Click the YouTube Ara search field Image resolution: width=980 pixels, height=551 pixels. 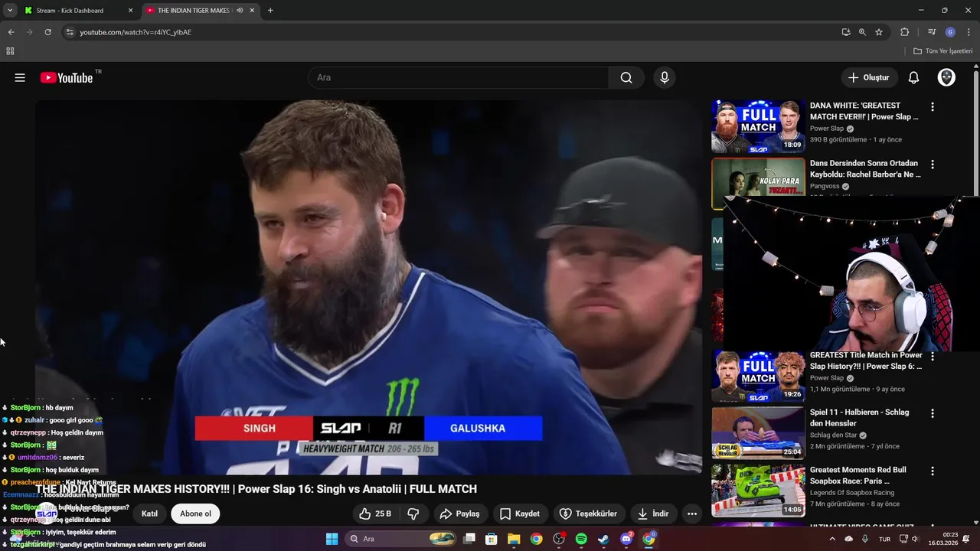(x=458, y=77)
